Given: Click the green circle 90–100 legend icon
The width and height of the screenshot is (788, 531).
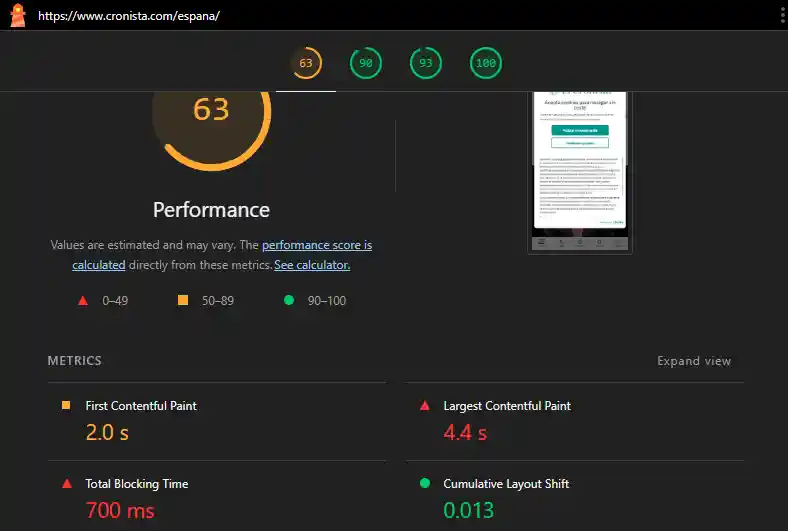Looking at the screenshot, I should click(x=289, y=300).
